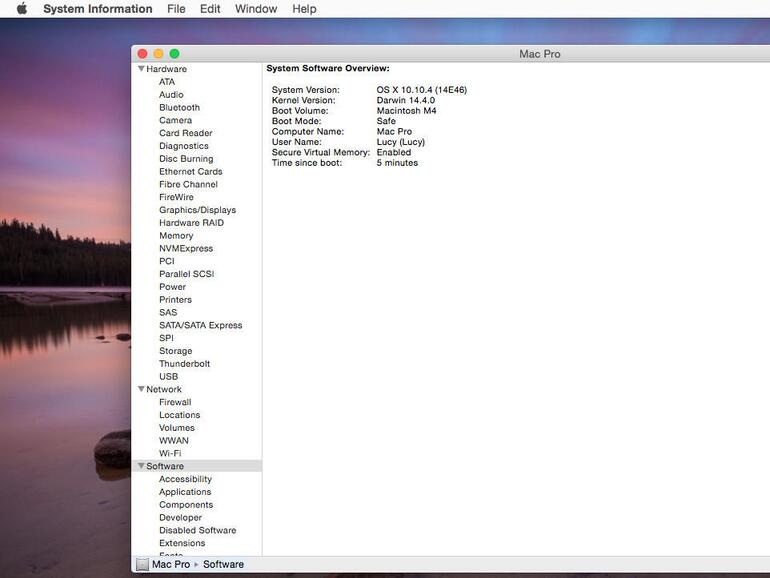Open the Help menu
770x578 pixels.
coord(304,9)
